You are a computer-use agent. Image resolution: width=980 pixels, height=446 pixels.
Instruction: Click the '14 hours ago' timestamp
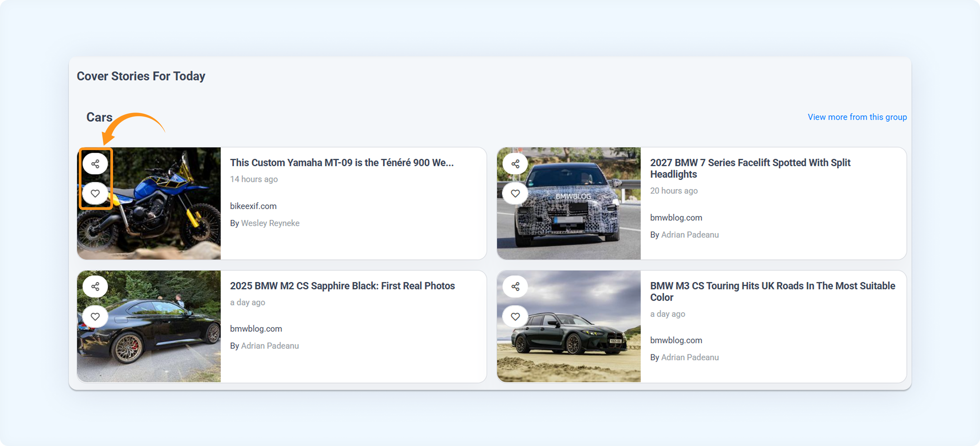254,179
